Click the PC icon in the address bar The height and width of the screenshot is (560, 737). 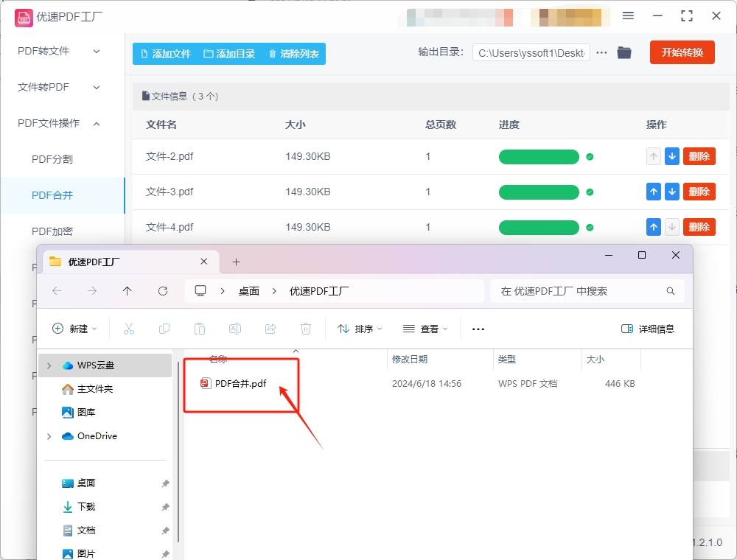point(200,291)
